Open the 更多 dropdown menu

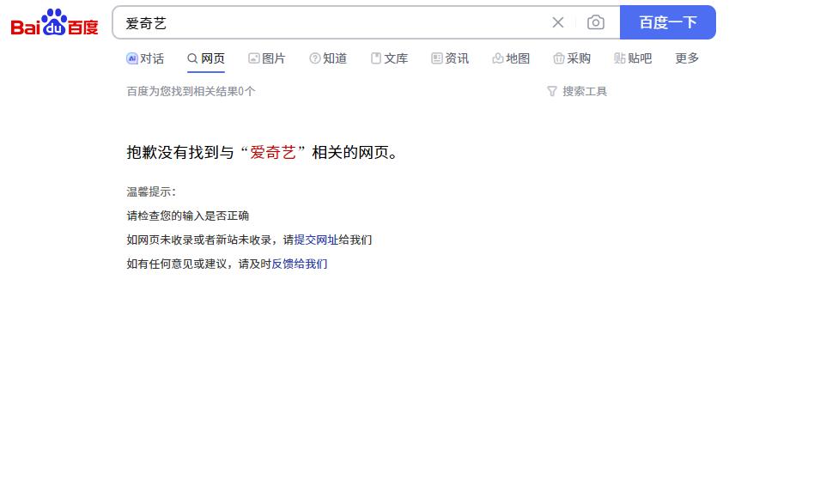tap(685, 58)
